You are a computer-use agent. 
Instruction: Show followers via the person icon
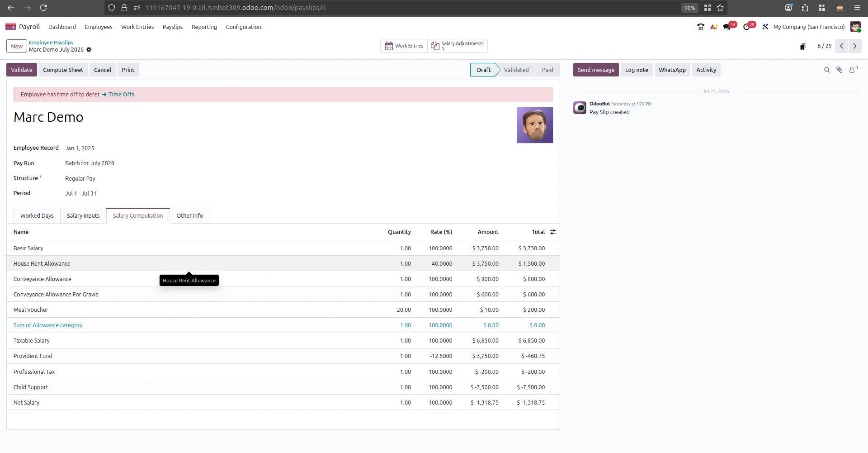(x=853, y=70)
